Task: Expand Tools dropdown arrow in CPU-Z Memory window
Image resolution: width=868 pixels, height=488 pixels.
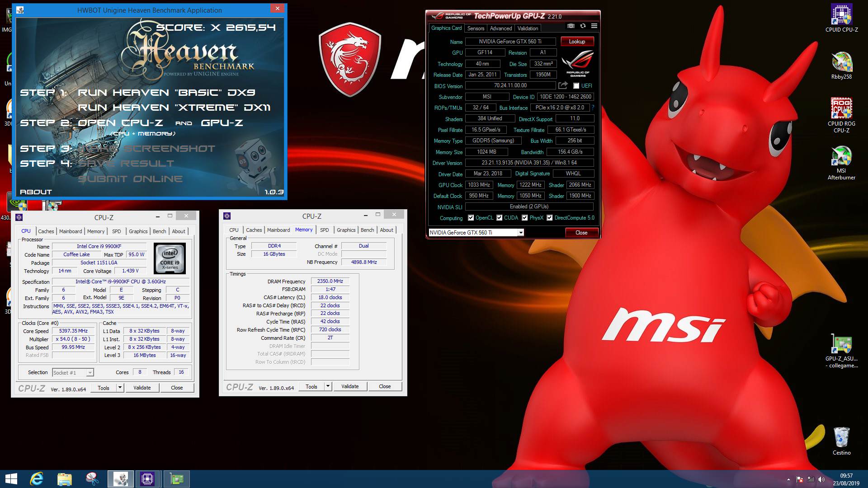Action: pyautogui.click(x=328, y=386)
